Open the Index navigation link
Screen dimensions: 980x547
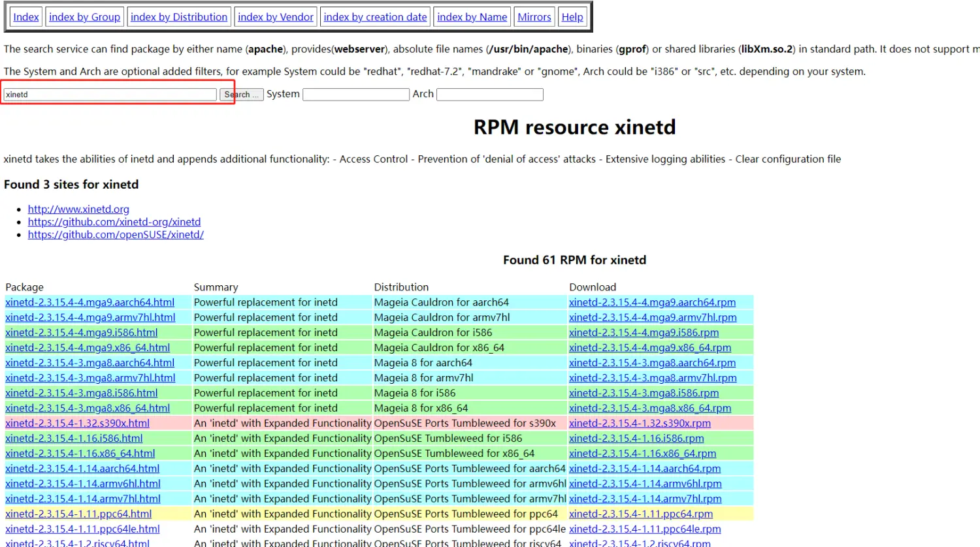(26, 17)
